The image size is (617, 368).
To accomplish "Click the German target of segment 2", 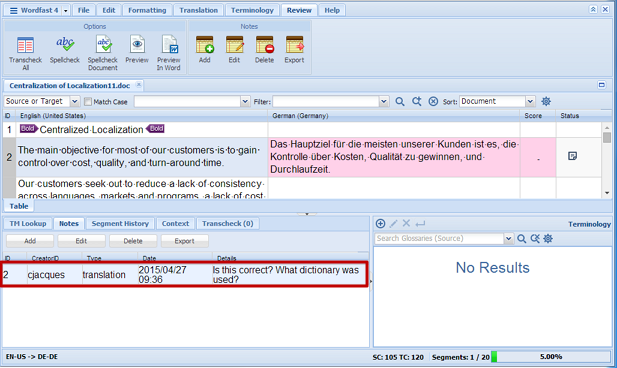I will (394, 157).
